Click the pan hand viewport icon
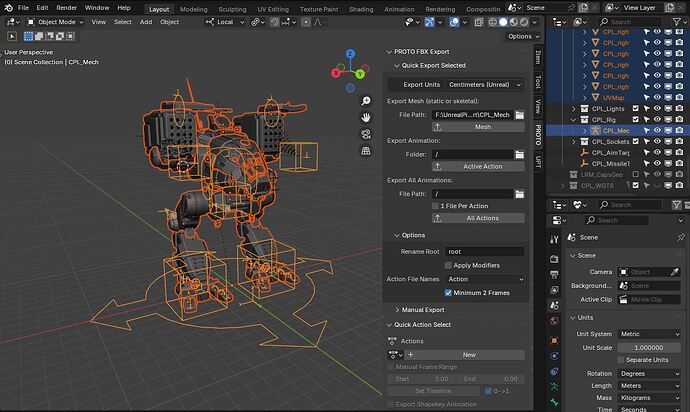This screenshot has height=412, width=690. coord(366,118)
